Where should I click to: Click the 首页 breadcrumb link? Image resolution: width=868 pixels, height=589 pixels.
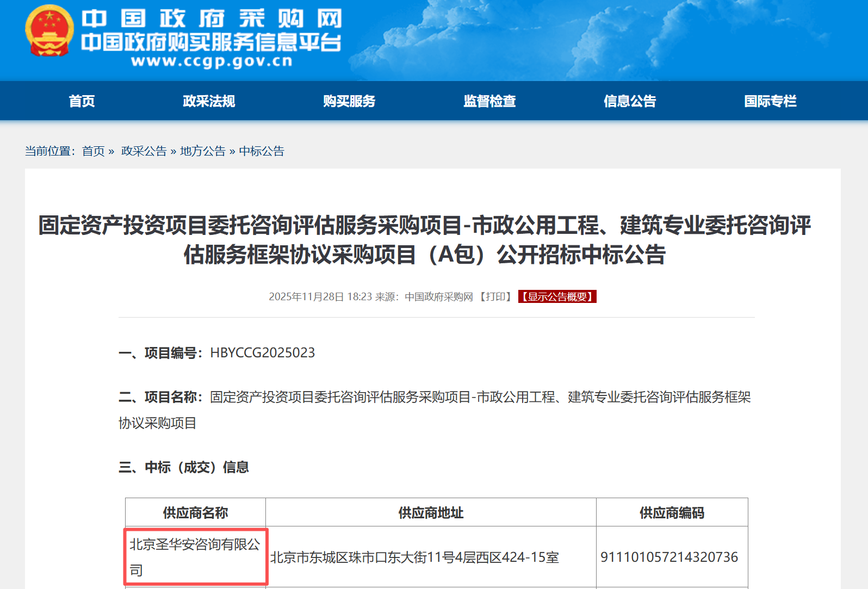click(x=93, y=151)
